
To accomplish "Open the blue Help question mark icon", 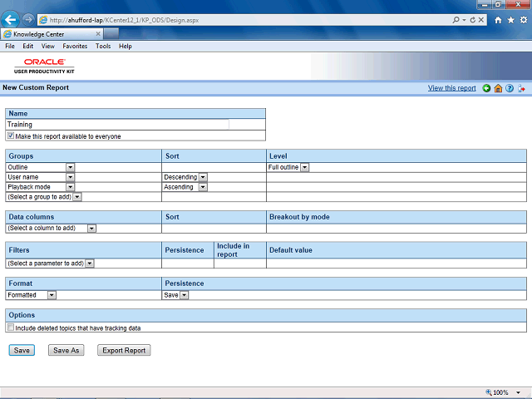I will tap(510, 88).
